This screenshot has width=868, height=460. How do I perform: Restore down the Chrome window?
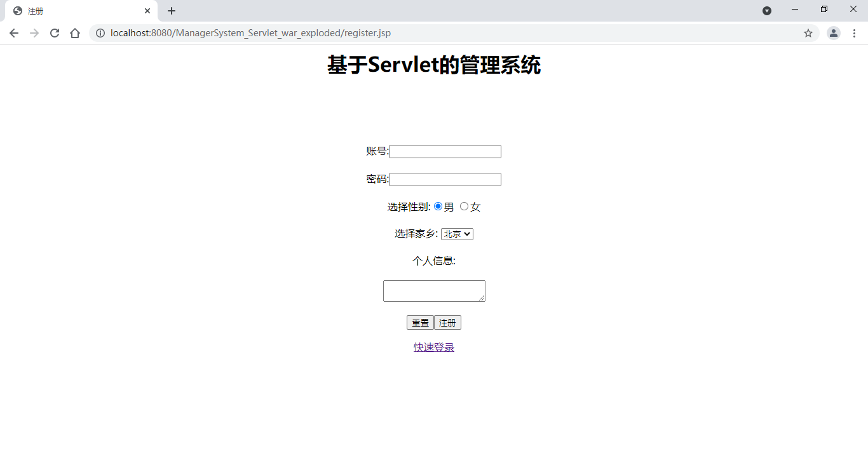coord(824,9)
